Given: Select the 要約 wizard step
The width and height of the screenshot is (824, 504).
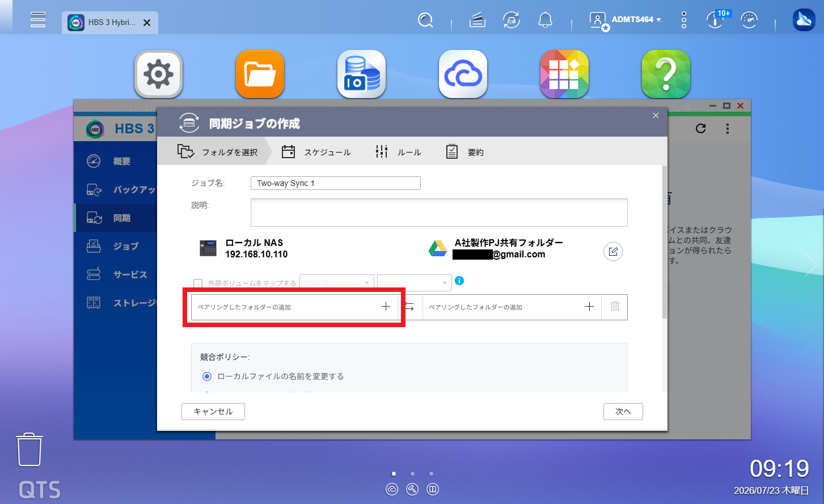Looking at the screenshot, I should (464, 152).
